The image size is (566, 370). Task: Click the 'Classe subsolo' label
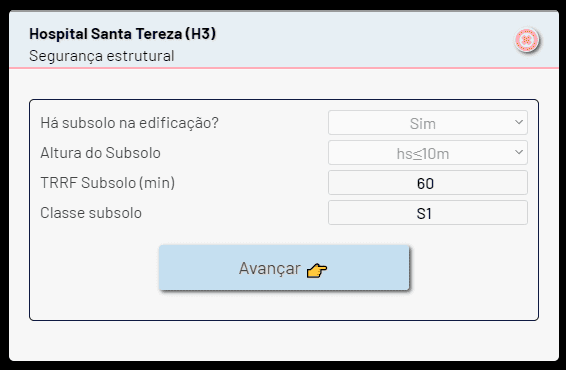pyautogui.click(x=91, y=213)
